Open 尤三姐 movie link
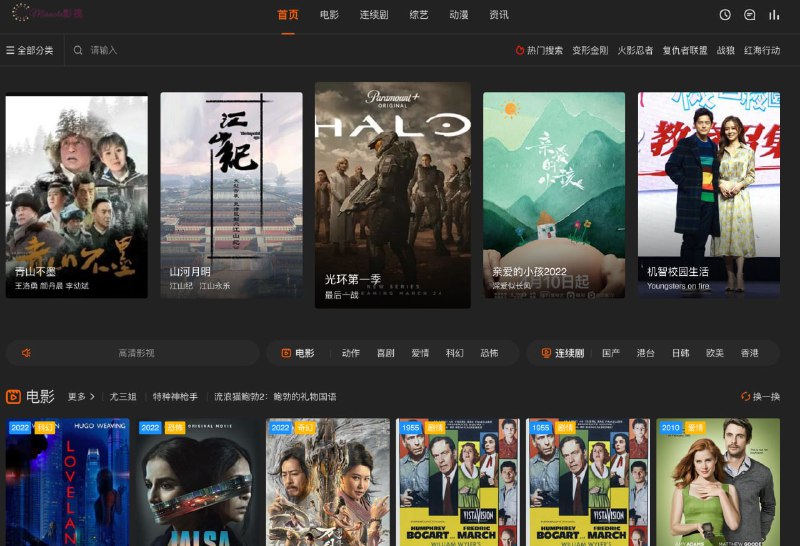This screenshot has width=800, height=546. pyautogui.click(x=123, y=396)
